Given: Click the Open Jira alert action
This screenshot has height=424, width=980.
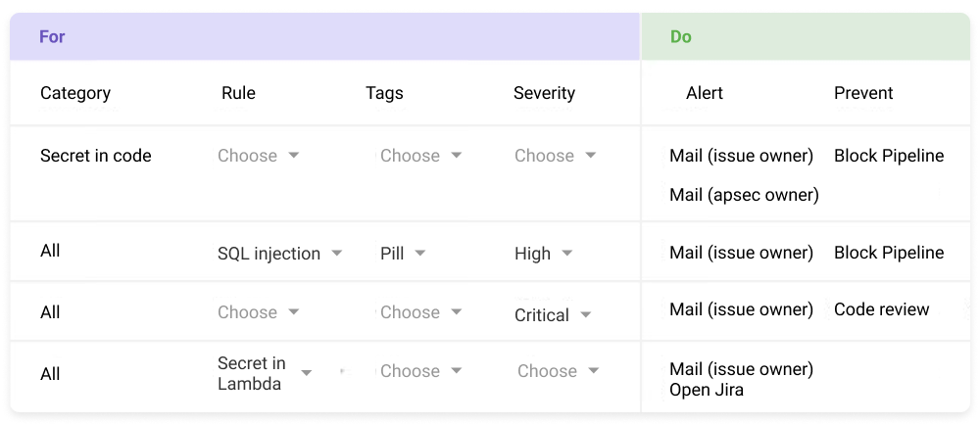Looking at the screenshot, I should point(707,391).
